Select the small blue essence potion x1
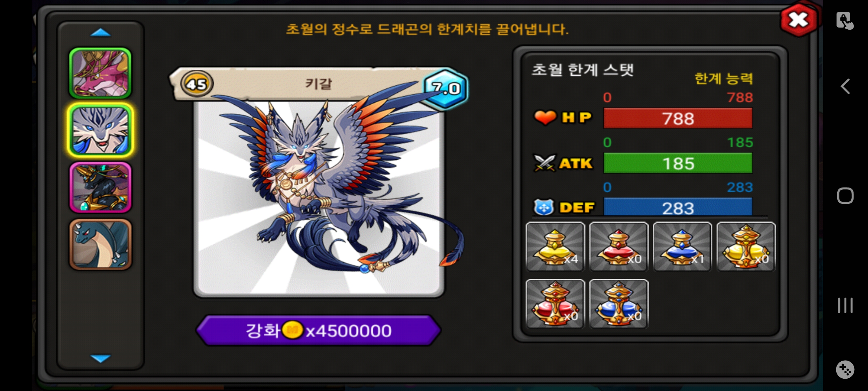The height and width of the screenshot is (391, 868). tap(682, 247)
